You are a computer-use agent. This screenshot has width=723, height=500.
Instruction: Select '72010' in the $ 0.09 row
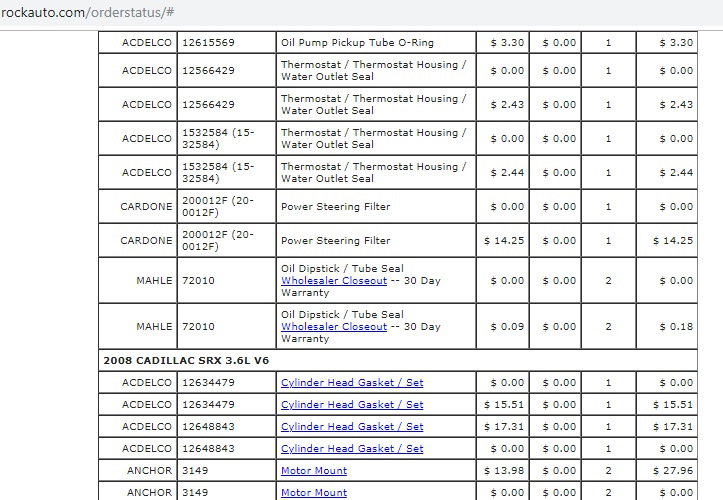198,327
